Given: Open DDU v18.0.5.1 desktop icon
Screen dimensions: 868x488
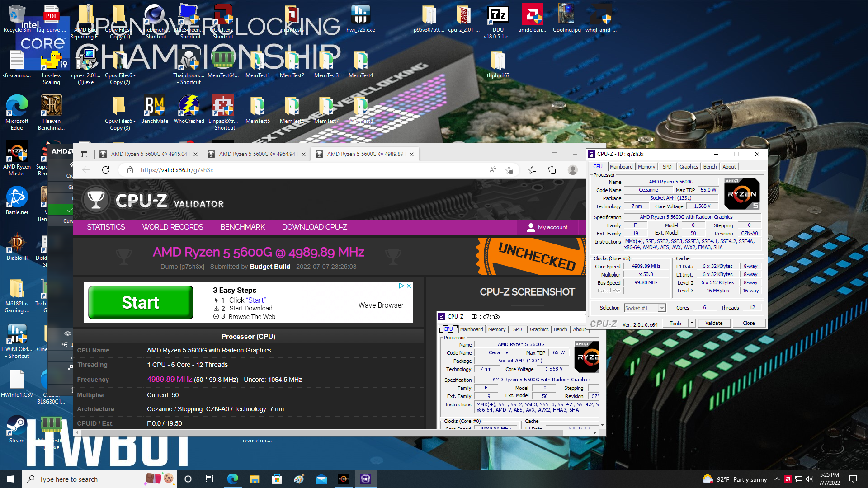Looking at the screenshot, I should click(x=498, y=22).
